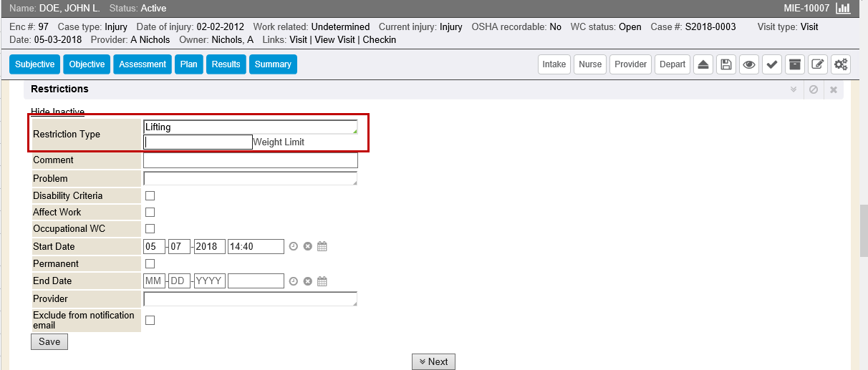The width and height of the screenshot is (868, 370).
Task: Click the bar chart icon beside MIE-10007
Action: pos(843,9)
